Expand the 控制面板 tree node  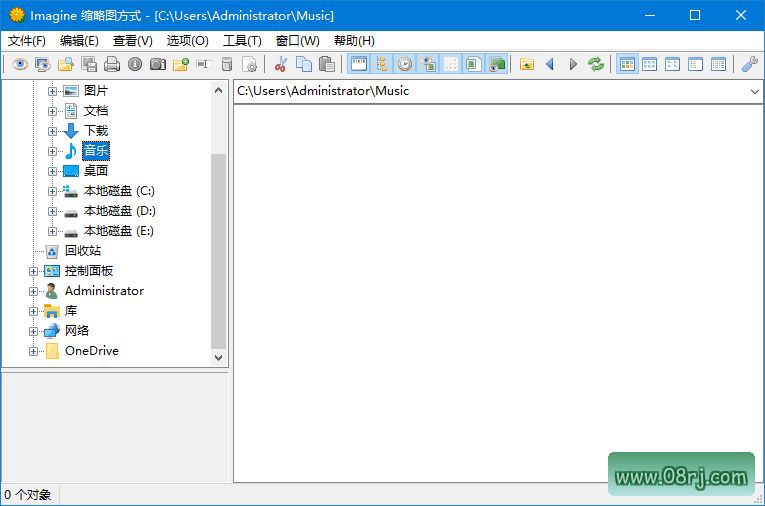pyautogui.click(x=34, y=271)
